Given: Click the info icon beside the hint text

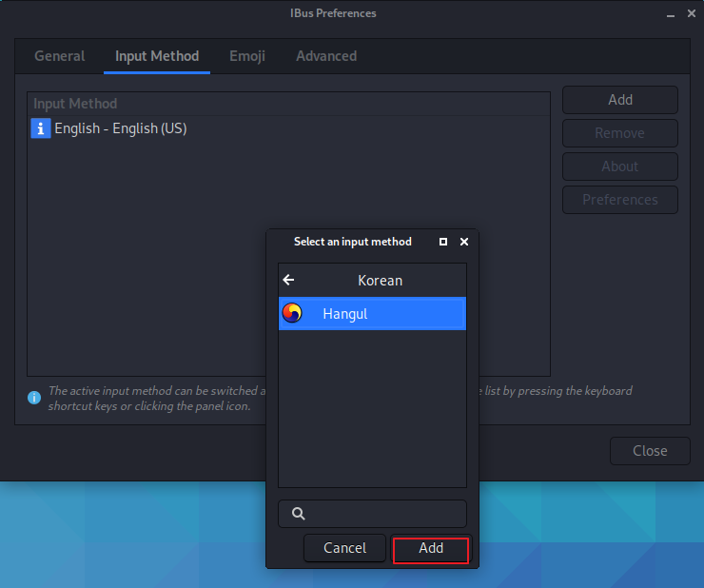Looking at the screenshot, I should (34, 398).
